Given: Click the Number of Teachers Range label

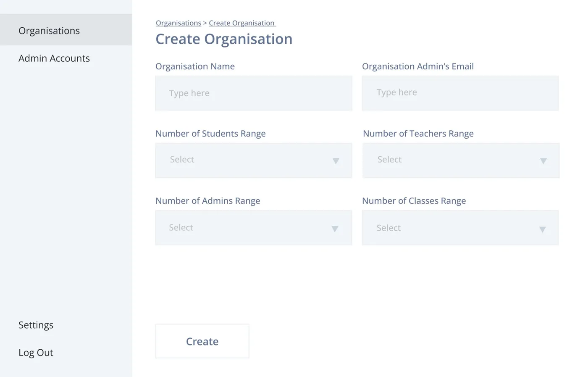Looking at the screenshot, I should pyautogui.click(x=418, y=133).
